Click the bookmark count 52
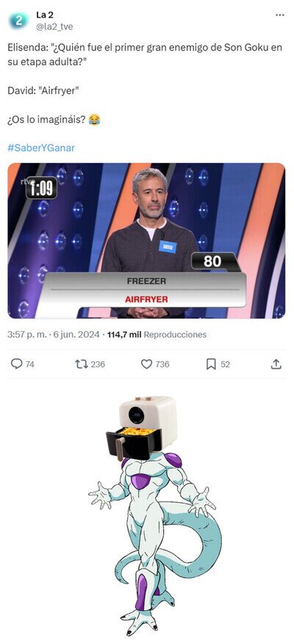 [x=226, y=364]
